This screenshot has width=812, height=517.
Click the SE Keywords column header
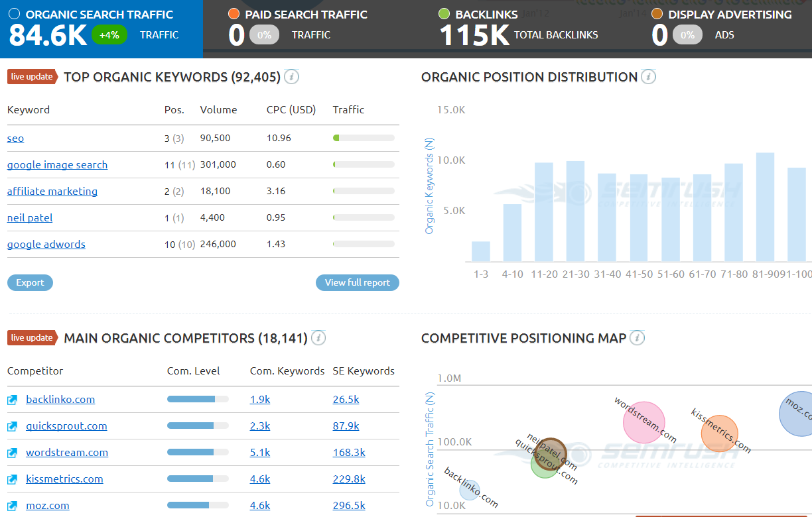coord(364,371)
